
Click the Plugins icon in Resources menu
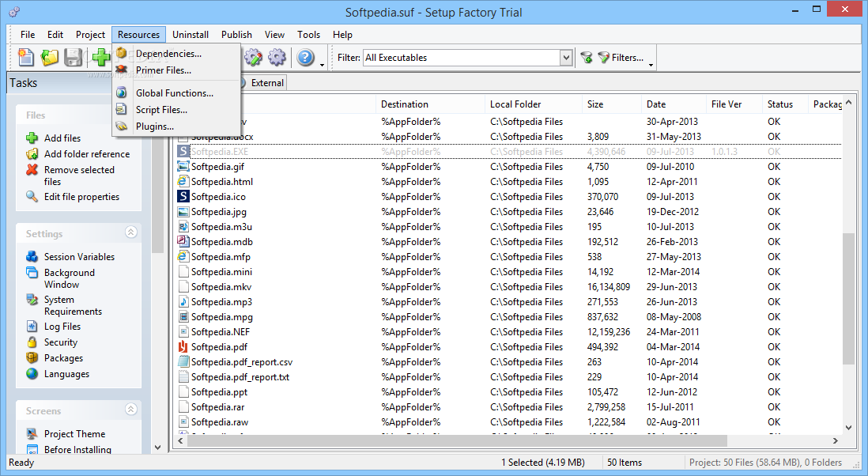122,127
